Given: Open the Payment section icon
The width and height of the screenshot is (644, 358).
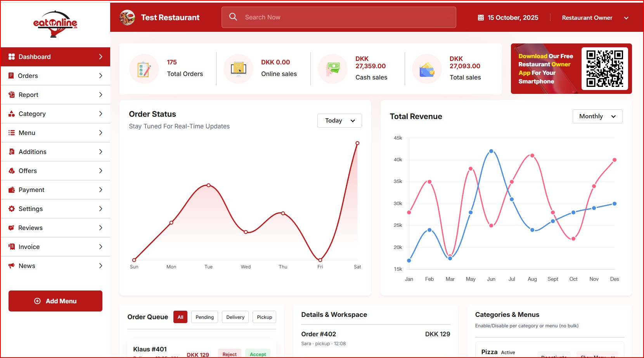Looking at the screenshot, I should click(12, 190).
